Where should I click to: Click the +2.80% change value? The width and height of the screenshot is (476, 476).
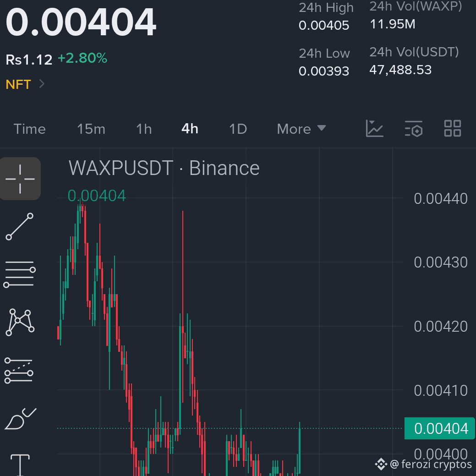82,58
